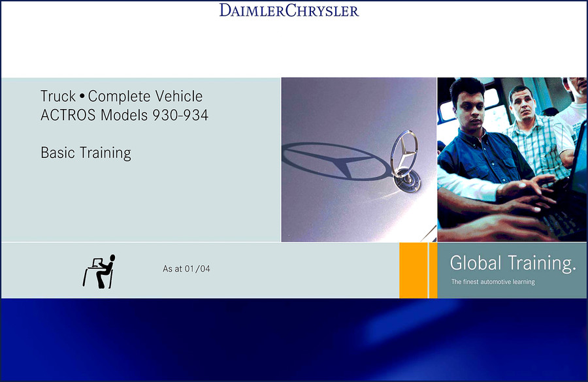Click the person-at-computer training icon
This screenshot has width=588, height=382.
click(99, 272)
